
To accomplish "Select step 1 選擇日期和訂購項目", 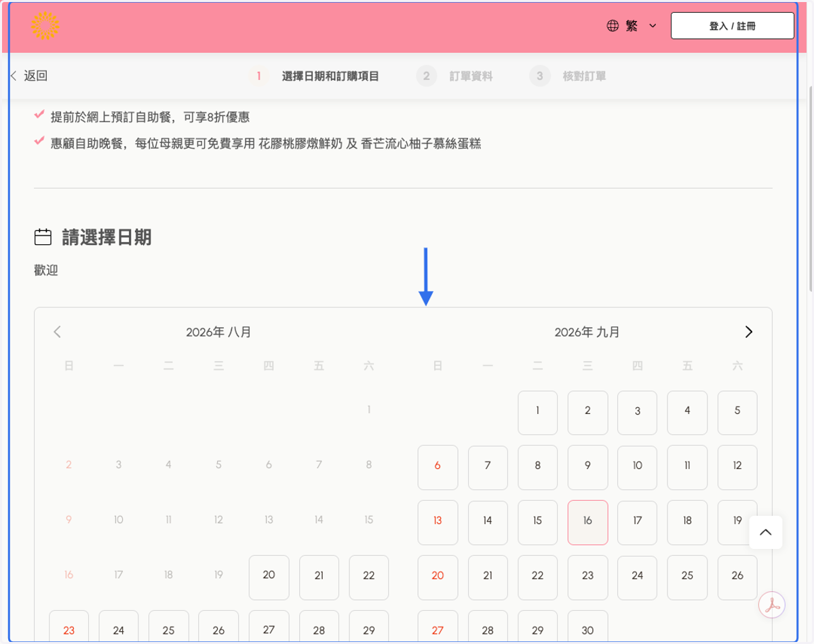I will point(314,76).
